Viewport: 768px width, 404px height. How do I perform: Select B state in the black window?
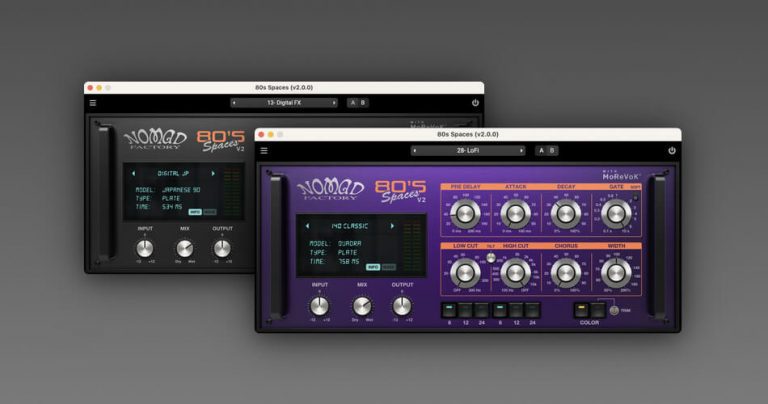coord(363,103)
